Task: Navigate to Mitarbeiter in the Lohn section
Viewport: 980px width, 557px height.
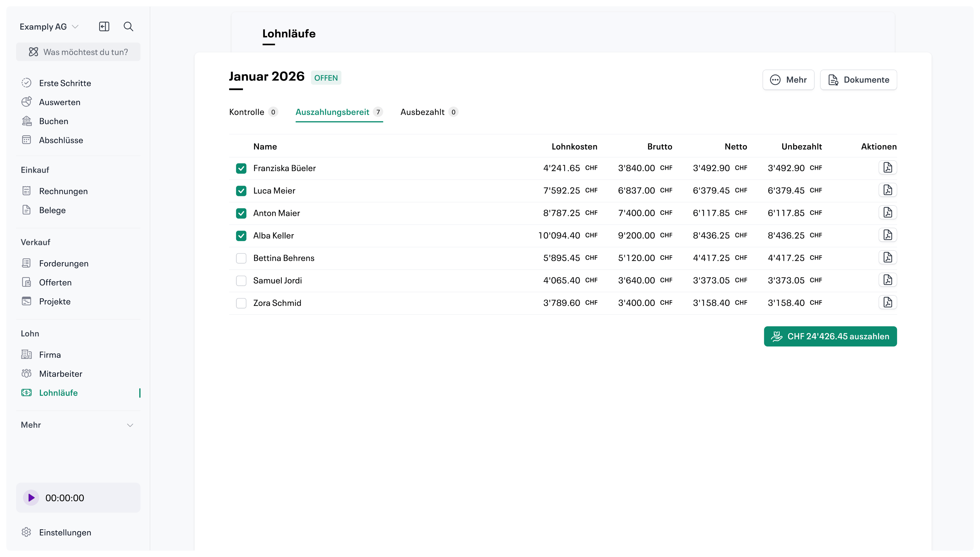Action: pos(60,374)
